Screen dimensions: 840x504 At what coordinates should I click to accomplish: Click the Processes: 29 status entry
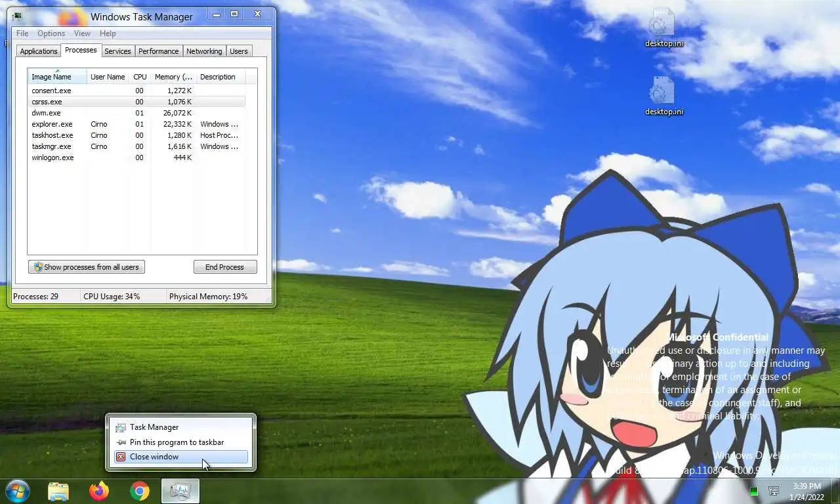point(36,297)
